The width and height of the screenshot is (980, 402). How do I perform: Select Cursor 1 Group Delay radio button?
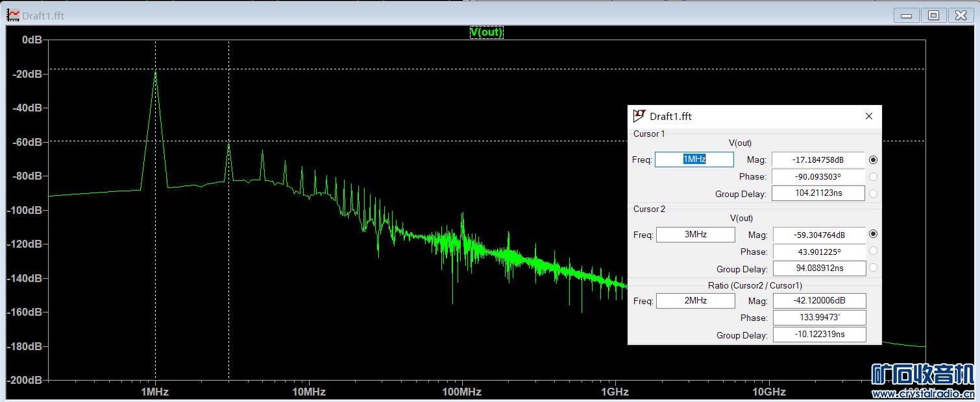pyautogui.click(x=873, y=193)
